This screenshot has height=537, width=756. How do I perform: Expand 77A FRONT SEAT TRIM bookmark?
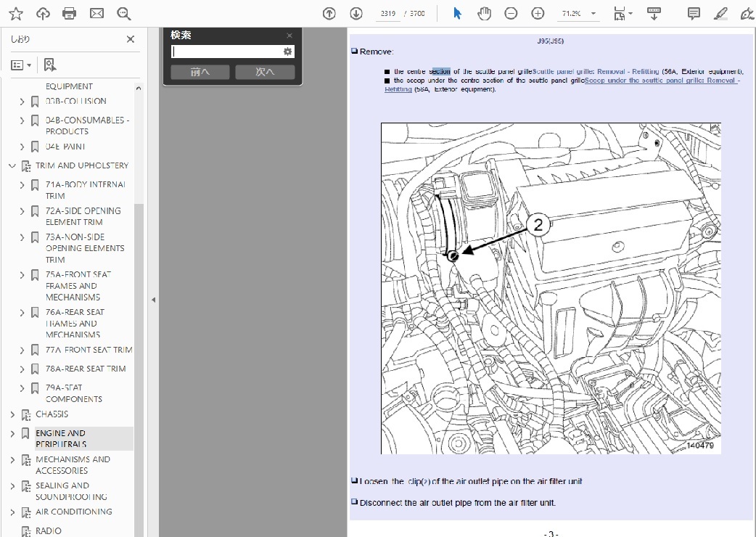22,351
